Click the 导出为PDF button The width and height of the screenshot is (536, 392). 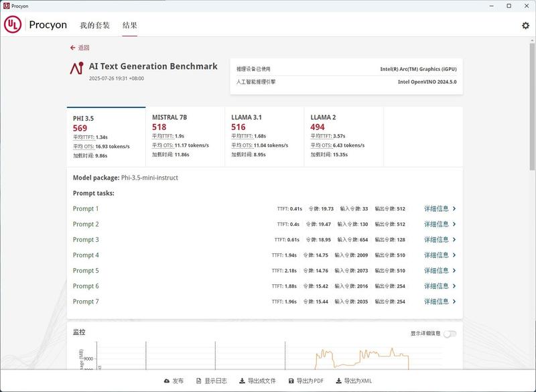point(306,381)
